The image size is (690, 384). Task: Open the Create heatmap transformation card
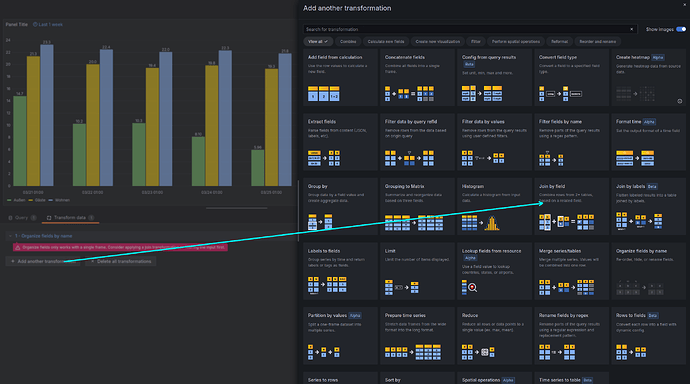(x=648, y=77)
